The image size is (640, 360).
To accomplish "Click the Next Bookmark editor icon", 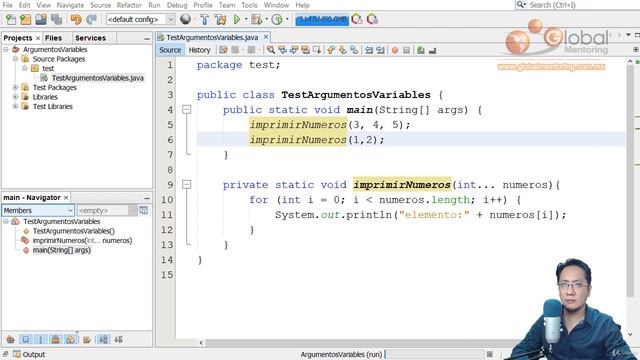I will 342,50.
